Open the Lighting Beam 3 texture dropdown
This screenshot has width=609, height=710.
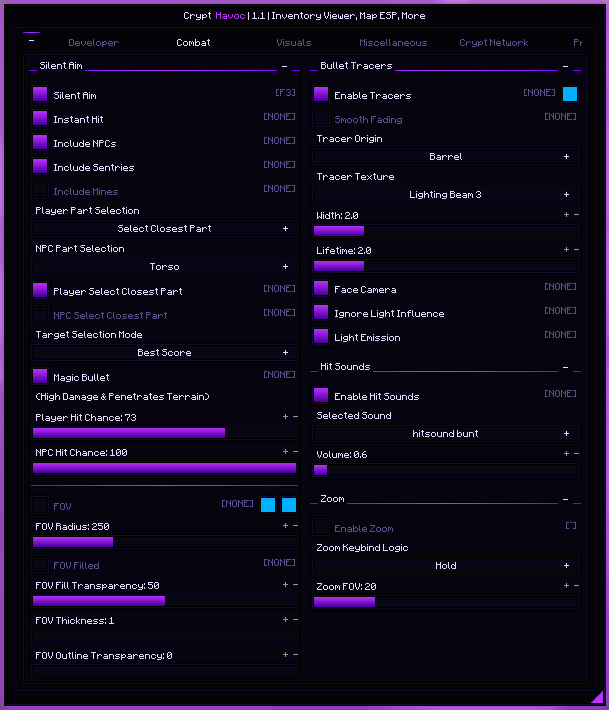click(446, 195)
